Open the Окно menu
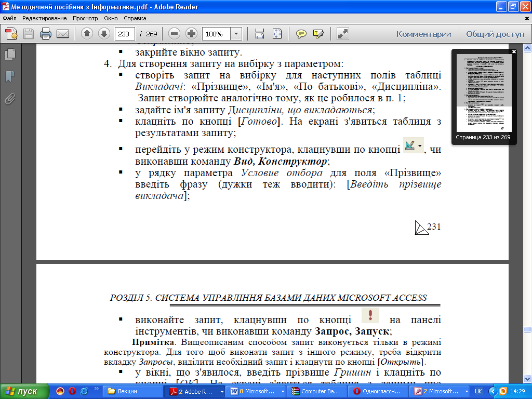The width and height of the screenshot is (532, 399). [111, 18]
